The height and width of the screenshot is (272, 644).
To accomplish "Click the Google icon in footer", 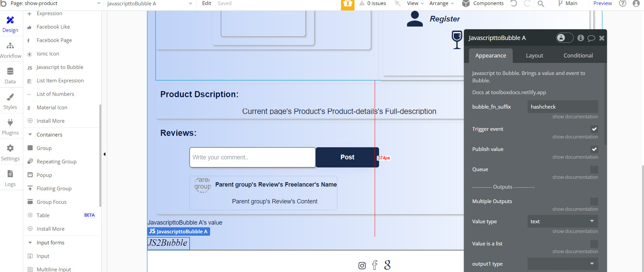I will pyautogui.click(x=387, y=265).
